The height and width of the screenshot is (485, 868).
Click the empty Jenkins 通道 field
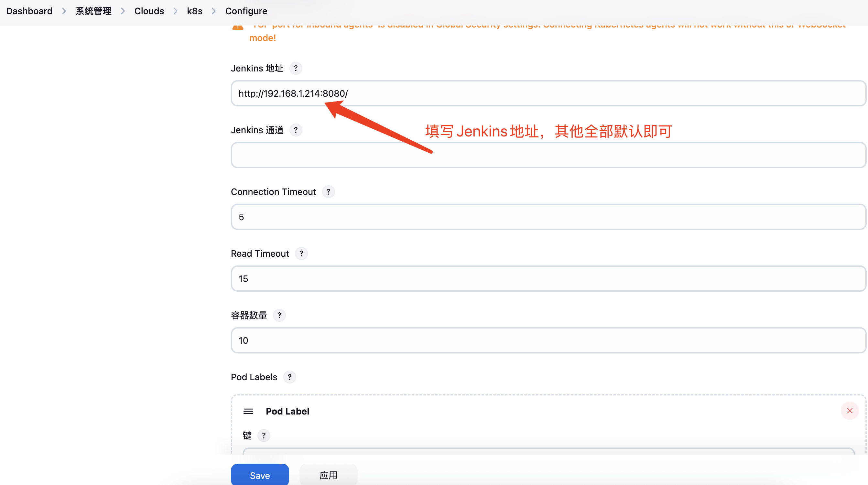(548, 155)
